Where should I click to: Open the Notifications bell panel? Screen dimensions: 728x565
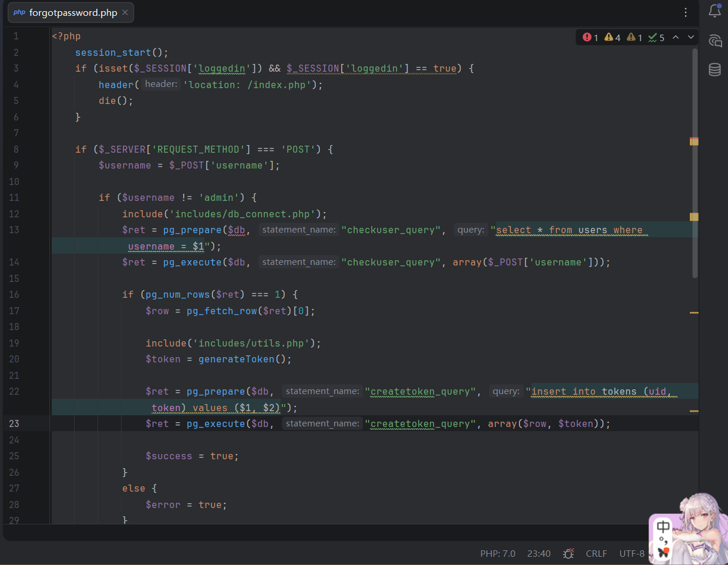point(714,11)
